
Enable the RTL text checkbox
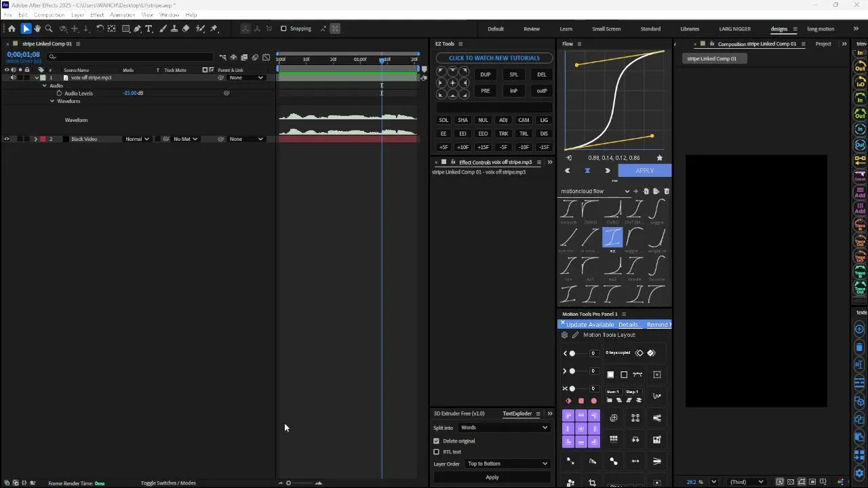[x=437, y=451]
